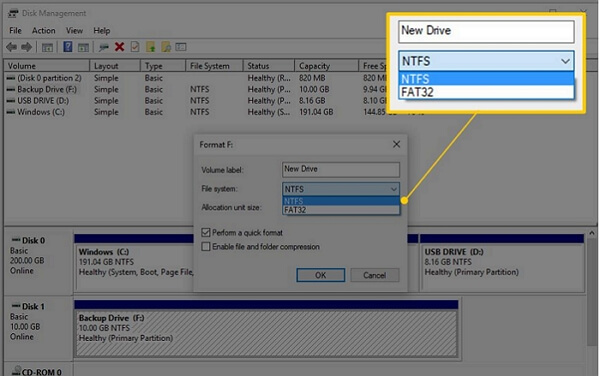
Task: Select the Backup Drive (F:) volume row
Action: coord(47,90)
